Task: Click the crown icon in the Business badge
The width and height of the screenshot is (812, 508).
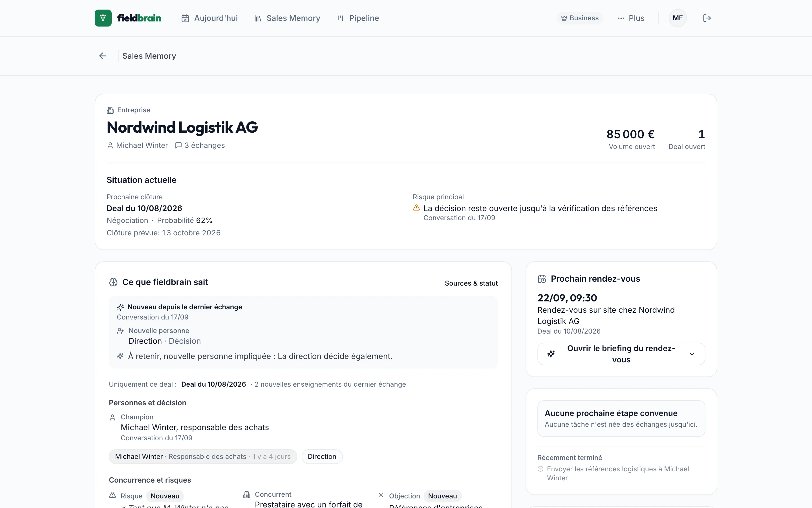Action: (x=564, y=18)
